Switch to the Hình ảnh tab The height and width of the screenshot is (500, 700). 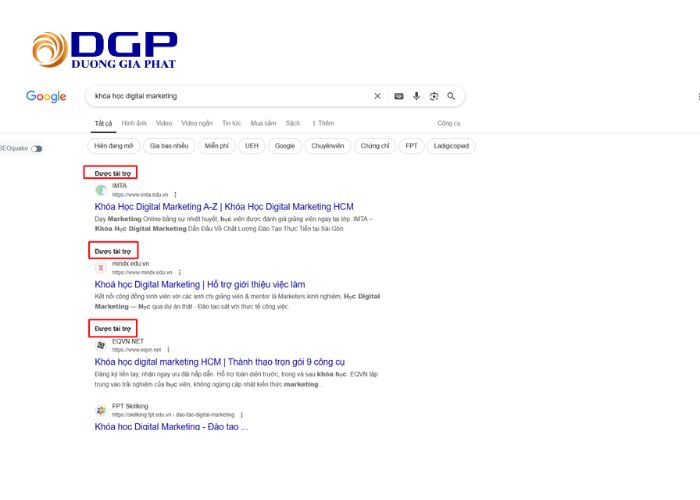coord(134,123)
